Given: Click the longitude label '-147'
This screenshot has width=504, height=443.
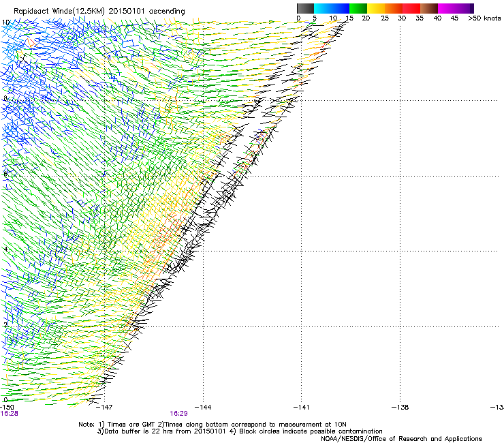Looking at the screenshot, I should pos(104,408).
